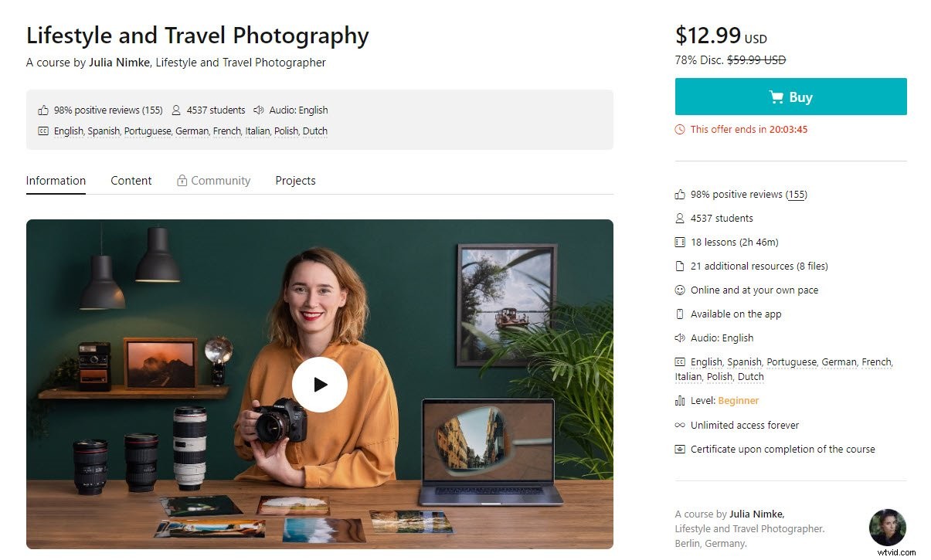Click the students count icon in sidebar
Screen dimensions: 931x560
[x=680, y=218]
